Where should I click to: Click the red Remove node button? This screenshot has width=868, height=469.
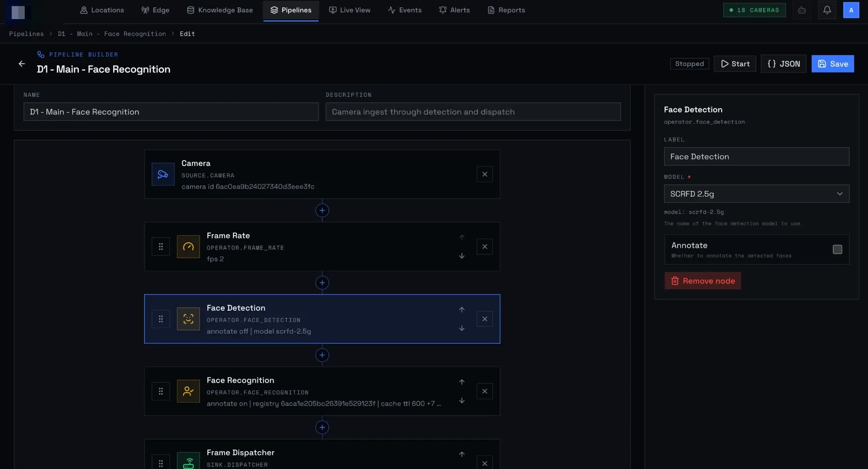pyautogui.click(x=703, y=281)
